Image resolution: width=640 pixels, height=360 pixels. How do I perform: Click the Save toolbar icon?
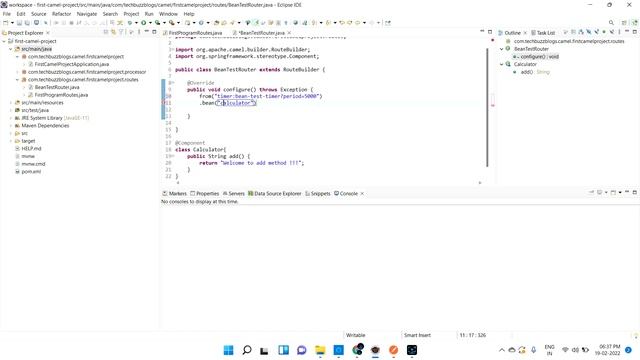(x=19, y=23)
